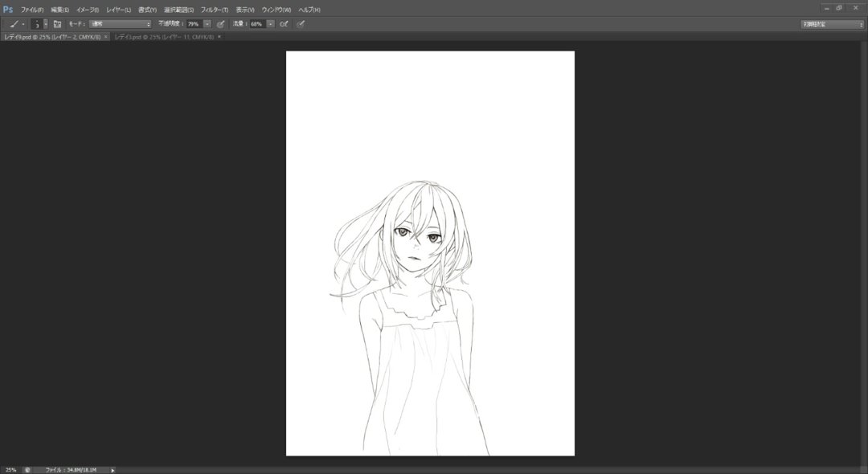Close the レディ9.psd document tab
Image resolution: width=868 pixels, height=474 pixels.
pos(106,36)
